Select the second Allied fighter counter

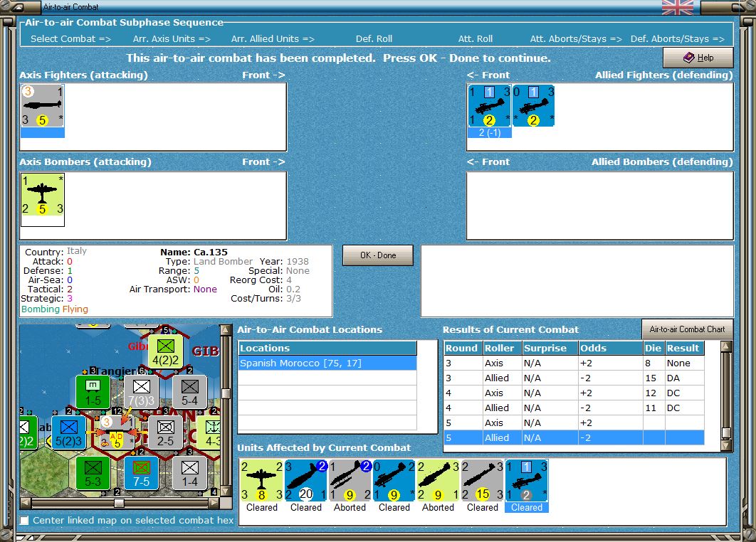click(534, 106)
